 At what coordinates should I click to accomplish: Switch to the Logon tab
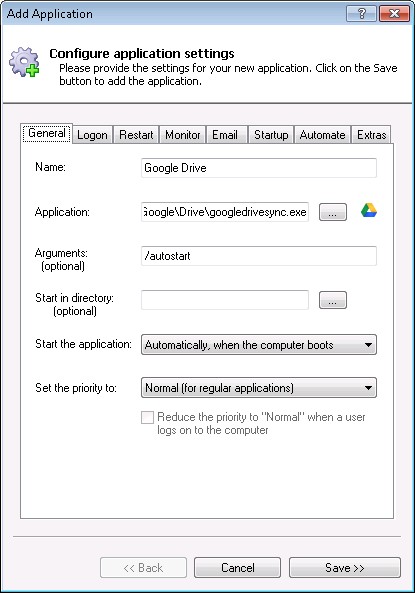pos(92,135)
